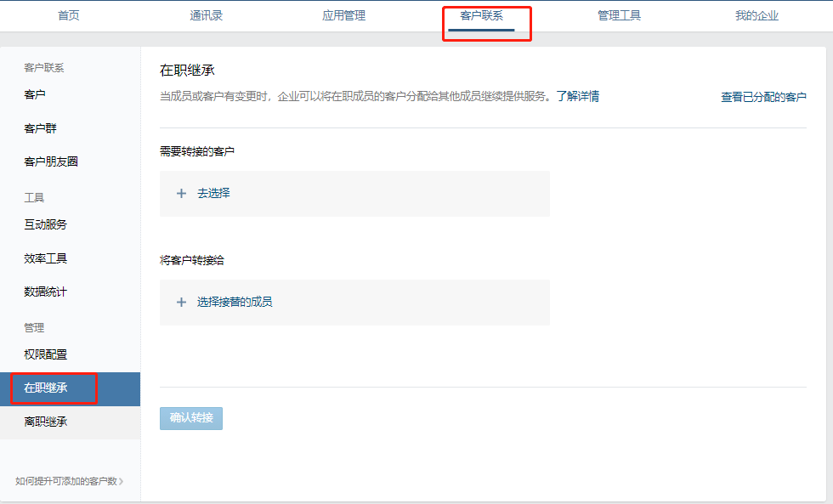Viewport: 833px width, 504px height.
Task: Open the 首页 tab
Action: [x=69, y=16]
